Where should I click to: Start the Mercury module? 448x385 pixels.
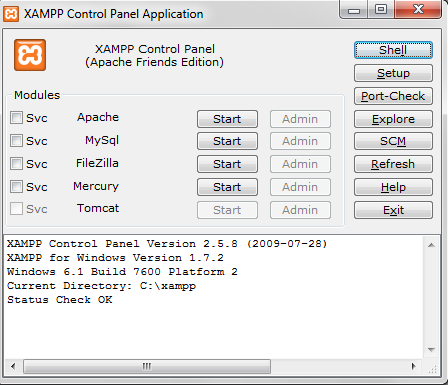coord(227,187)
